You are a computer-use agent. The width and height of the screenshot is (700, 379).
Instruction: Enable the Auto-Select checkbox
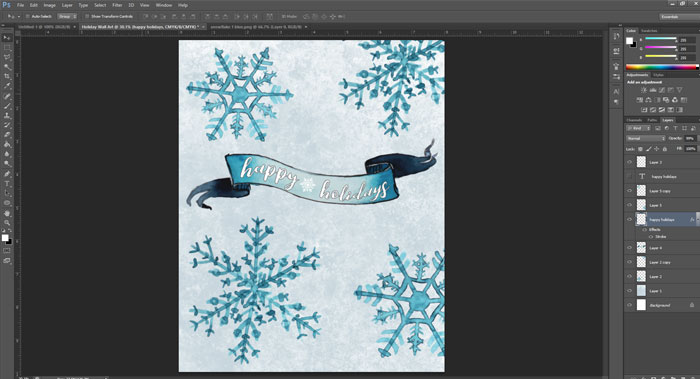[27, 17]
